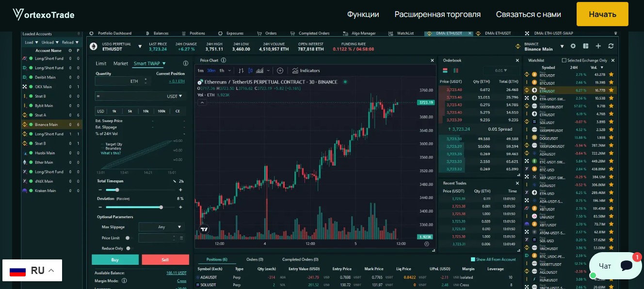The width and height of the screenshot is (644, 289).
Task: Click the VortexoTrade logo
Action: pos(43,15)
